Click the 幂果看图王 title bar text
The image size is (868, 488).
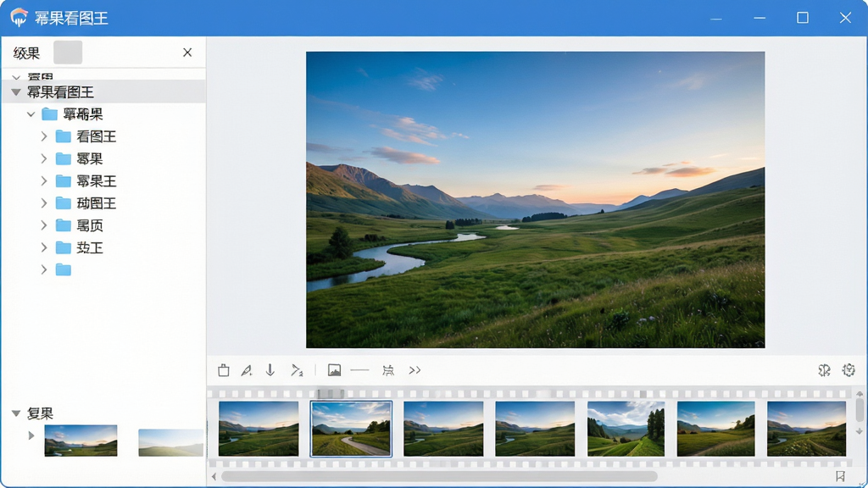tap(71, 18)
